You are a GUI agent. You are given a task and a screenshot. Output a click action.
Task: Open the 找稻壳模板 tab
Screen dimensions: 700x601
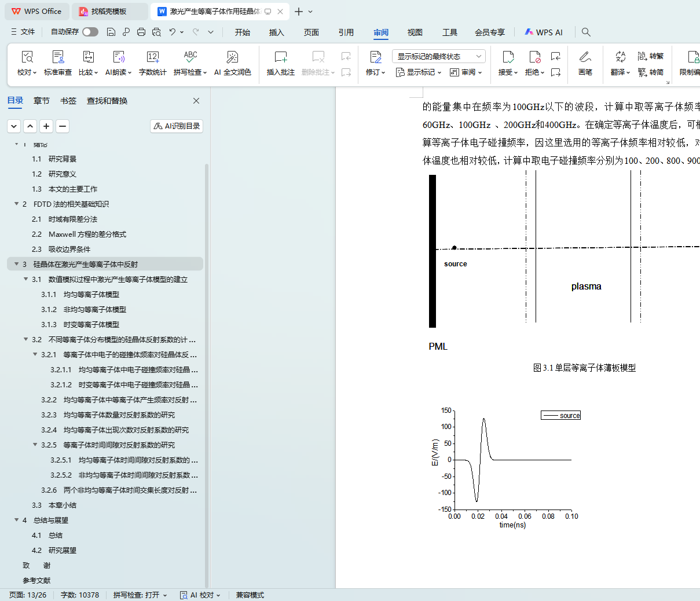tap(109, 12)
